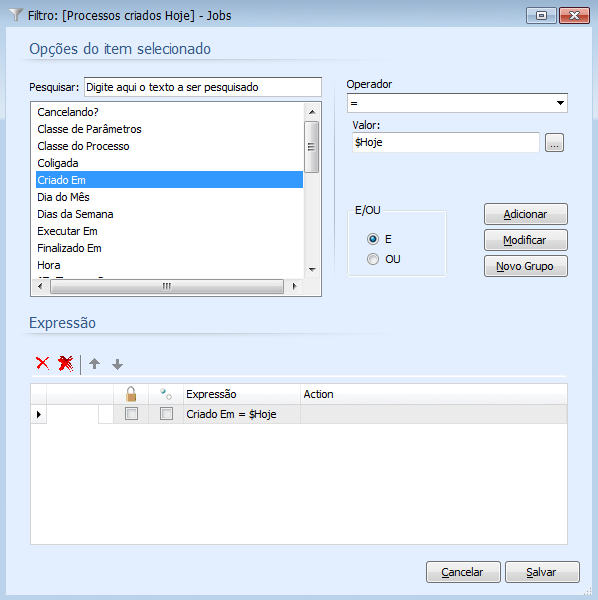Image resolution: width=598 pixels, height=600 pixels.
Task: Click the Novo Grupo button
Action: point(526,266)
